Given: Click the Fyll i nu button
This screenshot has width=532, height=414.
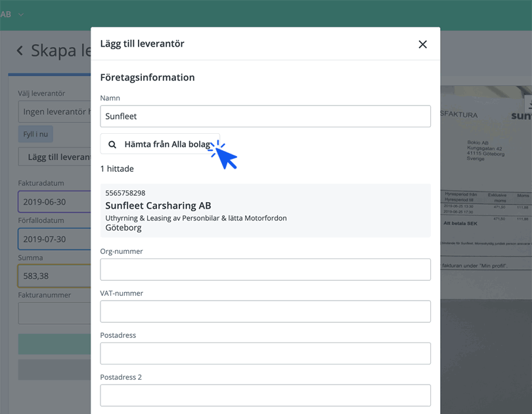Looking at the screenshot, I should click(35, 135).
